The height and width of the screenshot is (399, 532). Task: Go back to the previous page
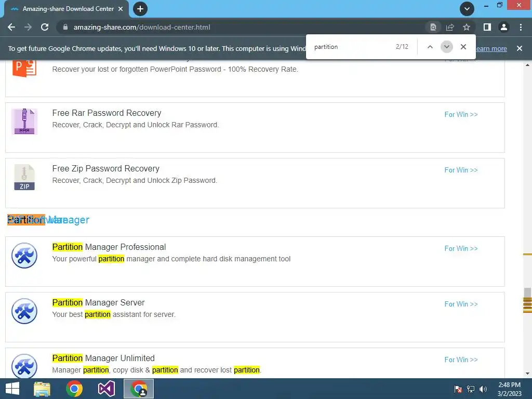11,27
